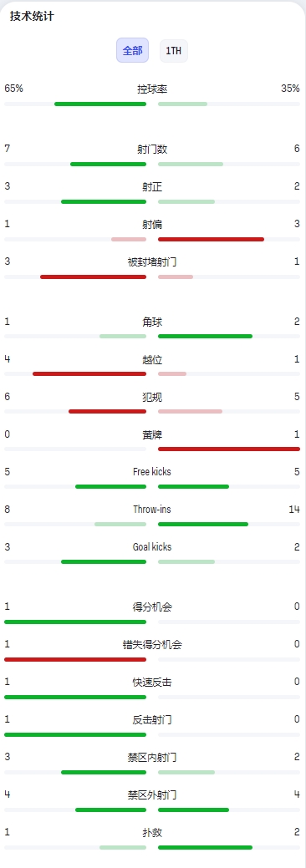The height and width of the screenshot is (868, 306).
Task: Click the red 黄牌 full bar
Action: click(229, 449)
